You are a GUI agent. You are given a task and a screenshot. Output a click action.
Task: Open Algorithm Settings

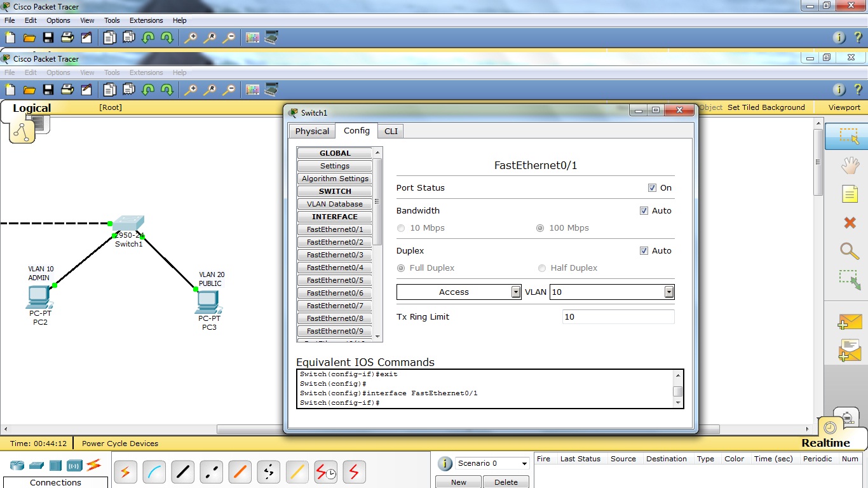tap(335, 179)
